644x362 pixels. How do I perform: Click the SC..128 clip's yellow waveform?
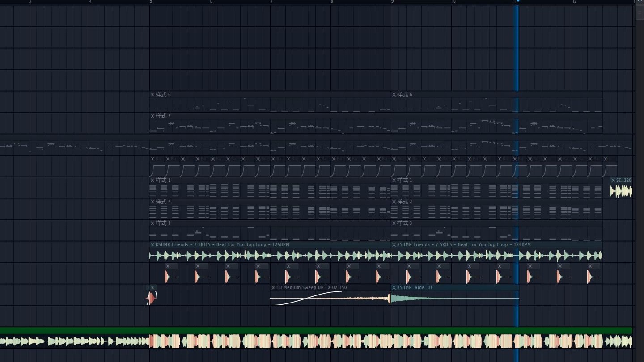pos(621,191)
